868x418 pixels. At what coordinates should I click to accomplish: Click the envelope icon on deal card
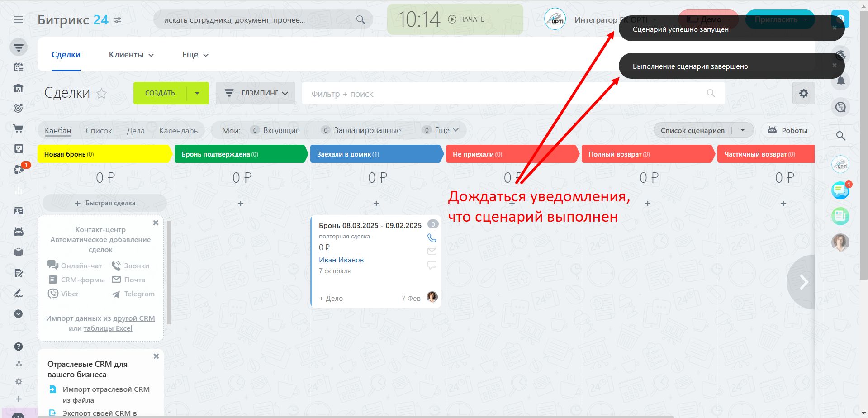coord(432,251)
